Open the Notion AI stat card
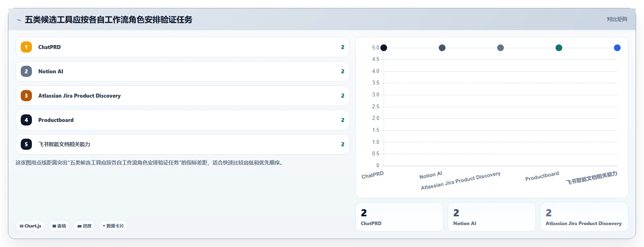The image size is (644, 247). point(492,217)
